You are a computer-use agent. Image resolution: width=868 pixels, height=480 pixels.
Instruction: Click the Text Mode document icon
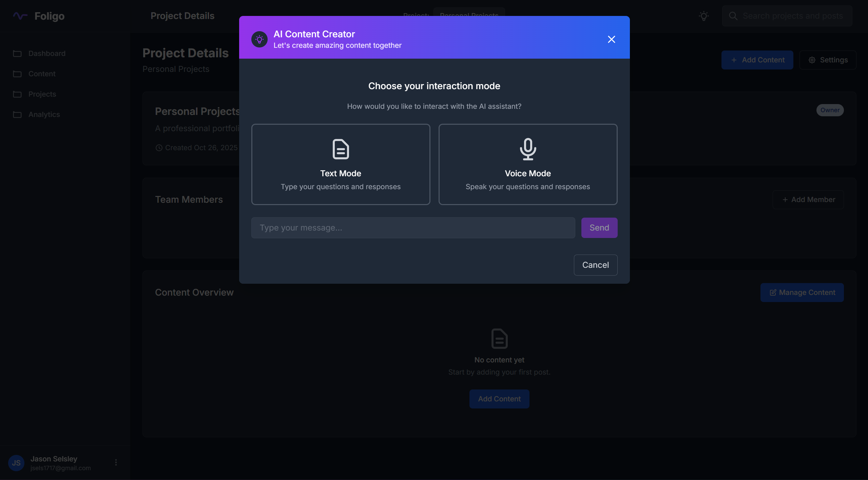[341, 149]
